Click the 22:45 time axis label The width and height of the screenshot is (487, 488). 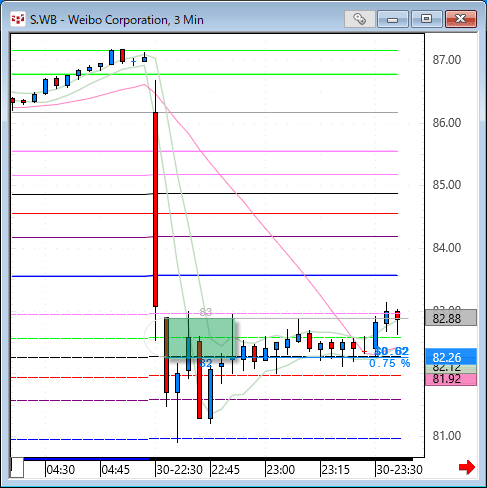[x=226, y=470]
